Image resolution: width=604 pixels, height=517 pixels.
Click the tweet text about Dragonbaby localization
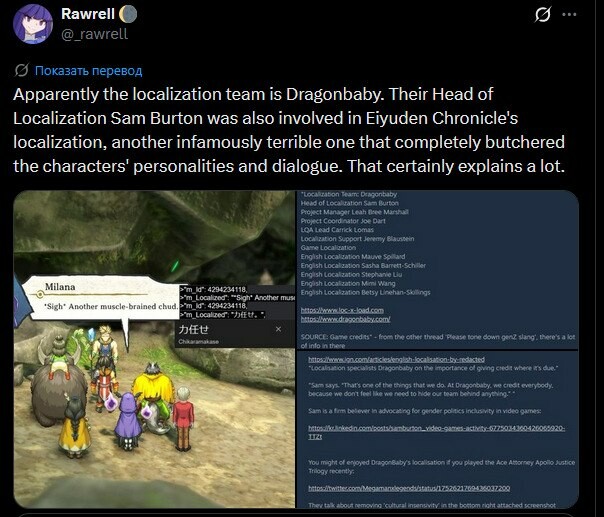pyautogui.click(x=289, y=130)
